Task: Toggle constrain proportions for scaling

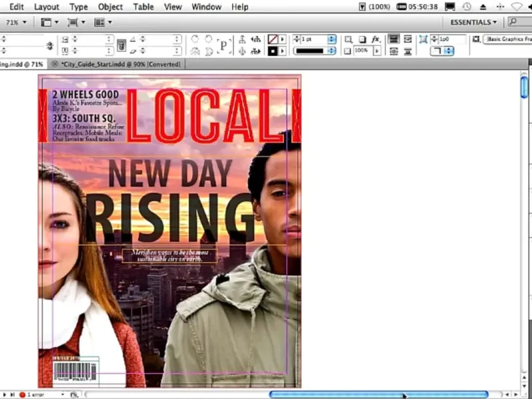Action: (121, 45)
